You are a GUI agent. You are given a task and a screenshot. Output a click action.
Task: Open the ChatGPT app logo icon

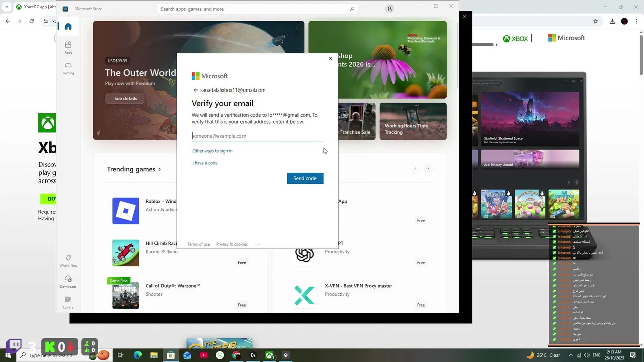click(304, 254)
